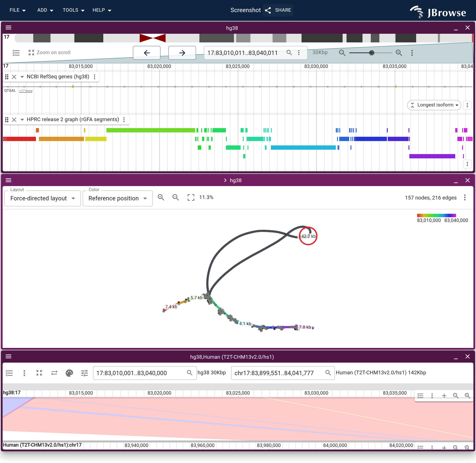Search icon in CHM13 location box
Viewport: 476px width, 463px height.
[x=328, y=373]
